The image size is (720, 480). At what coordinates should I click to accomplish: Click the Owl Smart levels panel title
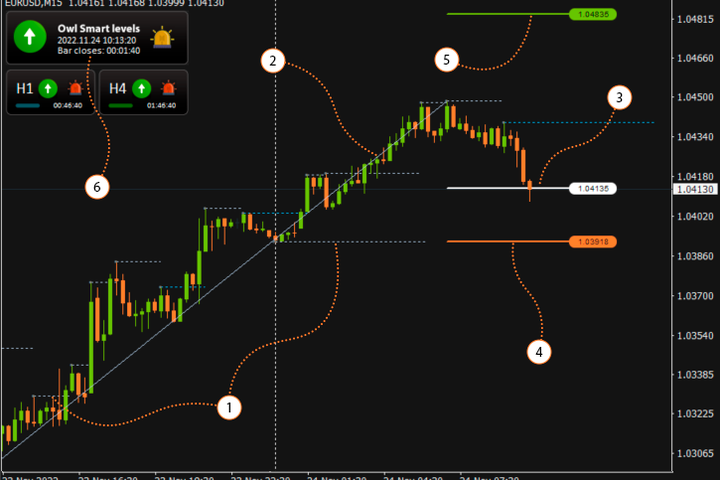click(x=99, y=28)
